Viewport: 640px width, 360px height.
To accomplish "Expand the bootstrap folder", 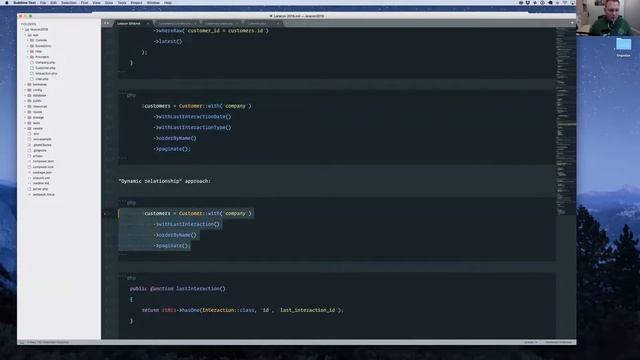I will point(25,84).
